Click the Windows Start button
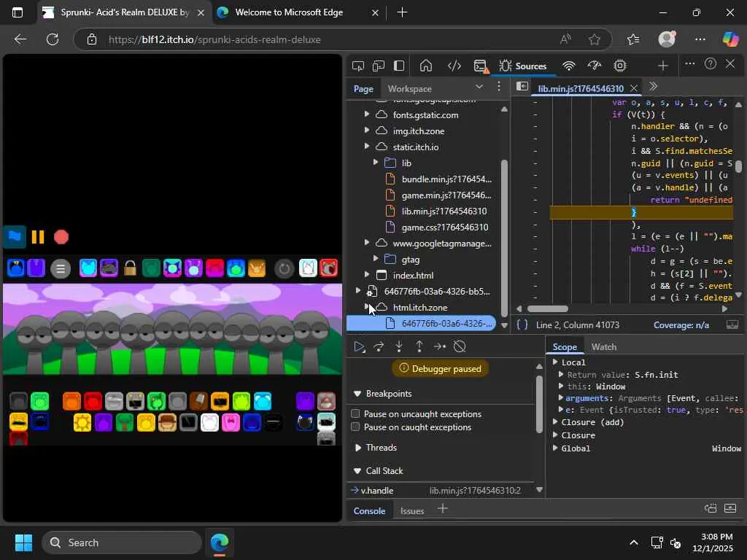 click(x=23, y=542)
